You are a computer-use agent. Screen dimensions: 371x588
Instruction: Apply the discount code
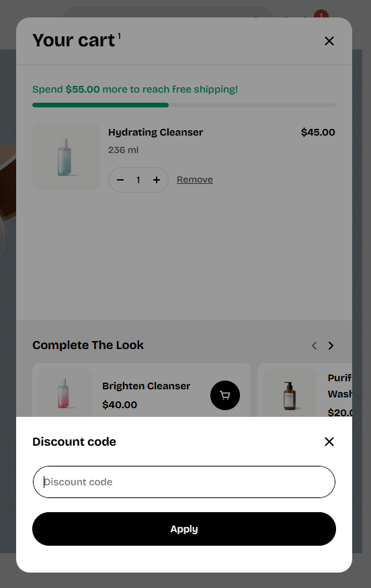(x=184, y=529)
